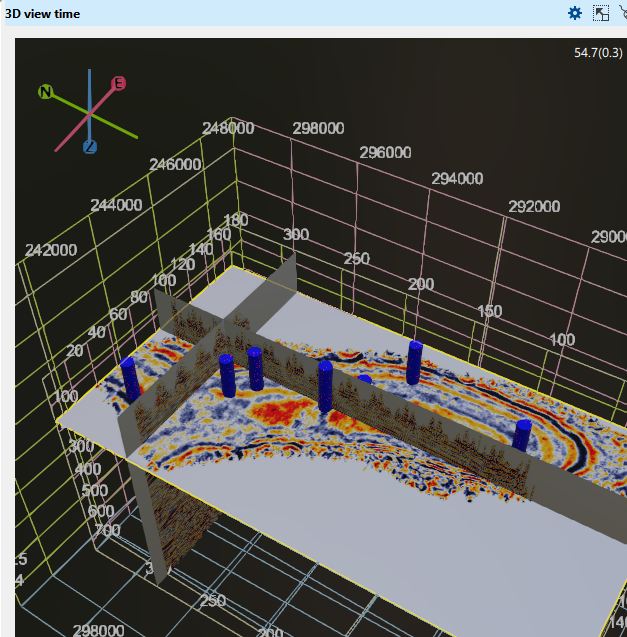
Task: Click the time axis label 500
Action: [x=95, y=490]
